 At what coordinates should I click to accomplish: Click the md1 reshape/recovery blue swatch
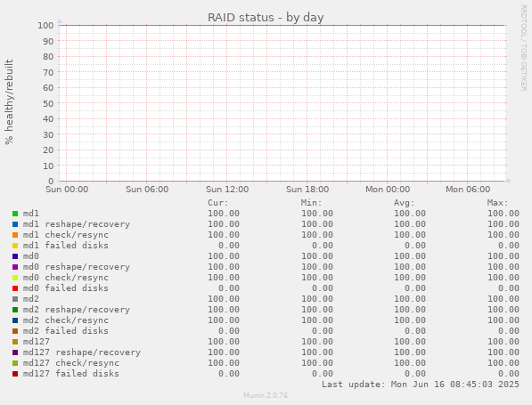(x=15, y=224)
